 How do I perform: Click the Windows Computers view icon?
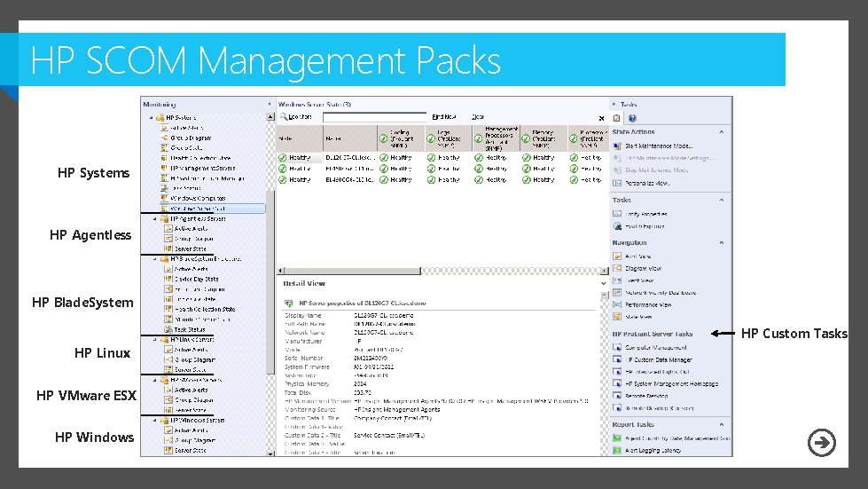tap(164, 198)
